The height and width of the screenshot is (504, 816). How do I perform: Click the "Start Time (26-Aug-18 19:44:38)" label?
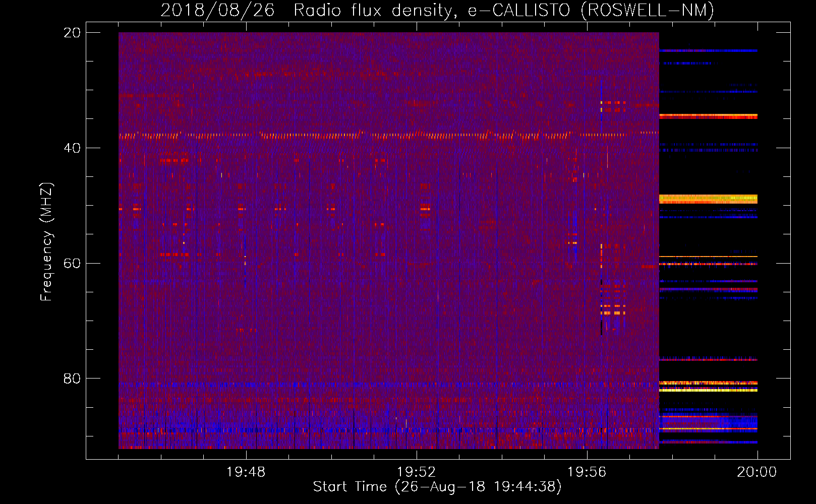click(437, 487)
